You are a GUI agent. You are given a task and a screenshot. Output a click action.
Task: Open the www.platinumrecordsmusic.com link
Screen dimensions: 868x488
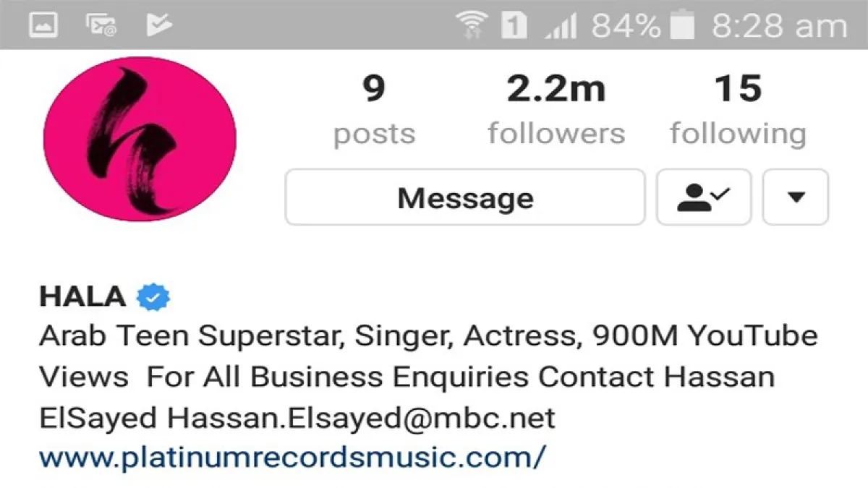pos(293,458)
